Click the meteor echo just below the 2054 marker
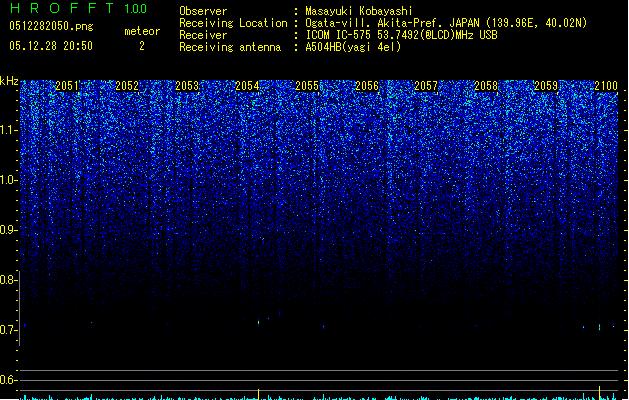Viewport: 629px width, 400px height. pos(258,322)
